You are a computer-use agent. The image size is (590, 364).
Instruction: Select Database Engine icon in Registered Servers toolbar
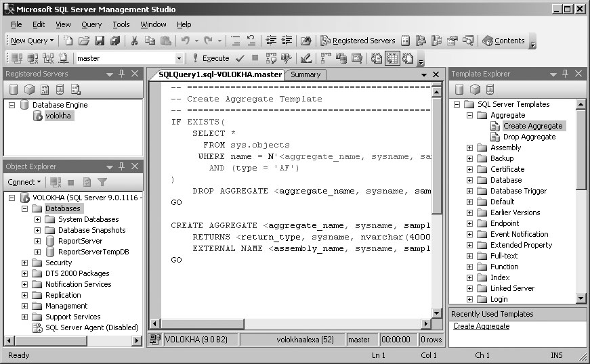(x=14, y=89)
